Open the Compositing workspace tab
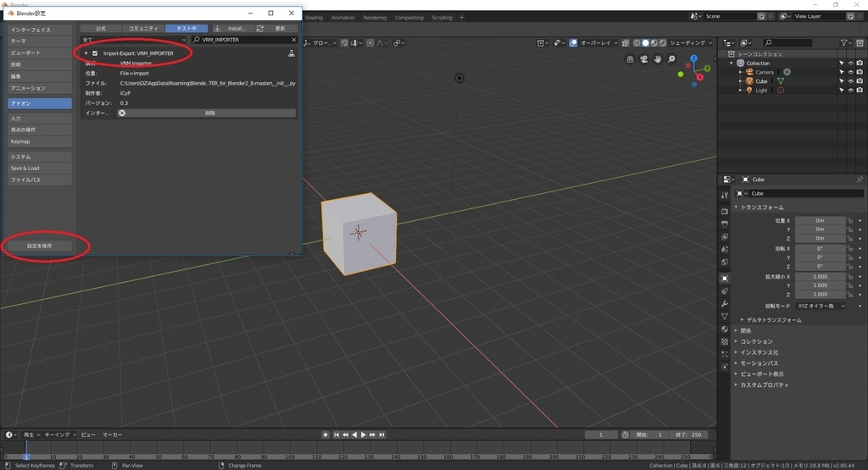Viewport: 868px width, 470px height. 409,18
